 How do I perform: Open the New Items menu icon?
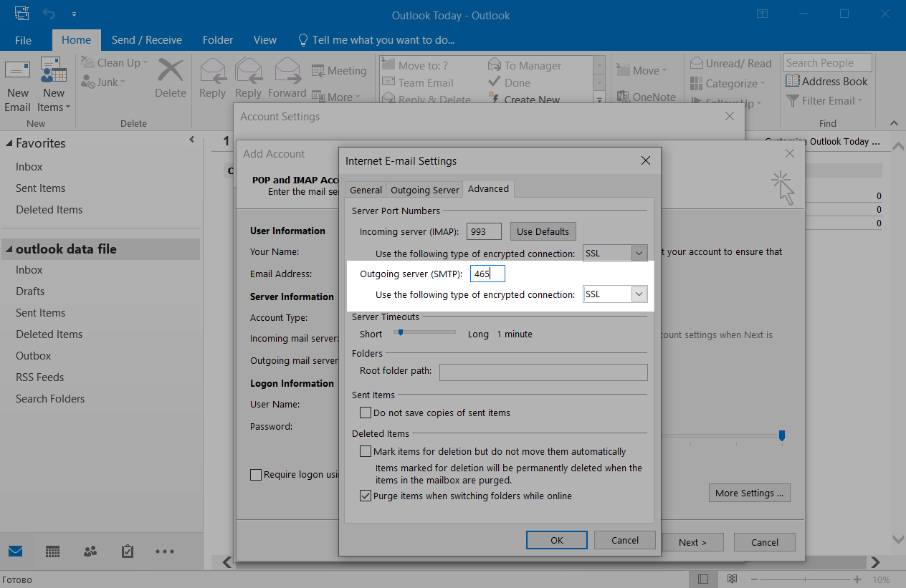(54, 72)
